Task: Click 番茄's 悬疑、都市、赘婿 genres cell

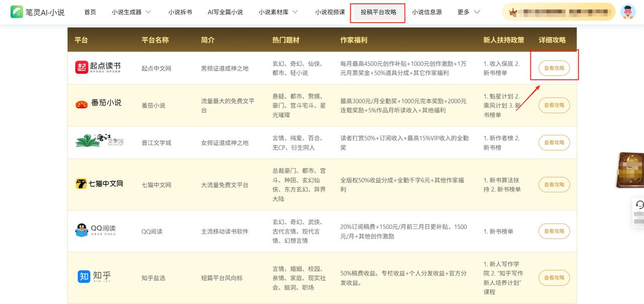Action: 299,106
